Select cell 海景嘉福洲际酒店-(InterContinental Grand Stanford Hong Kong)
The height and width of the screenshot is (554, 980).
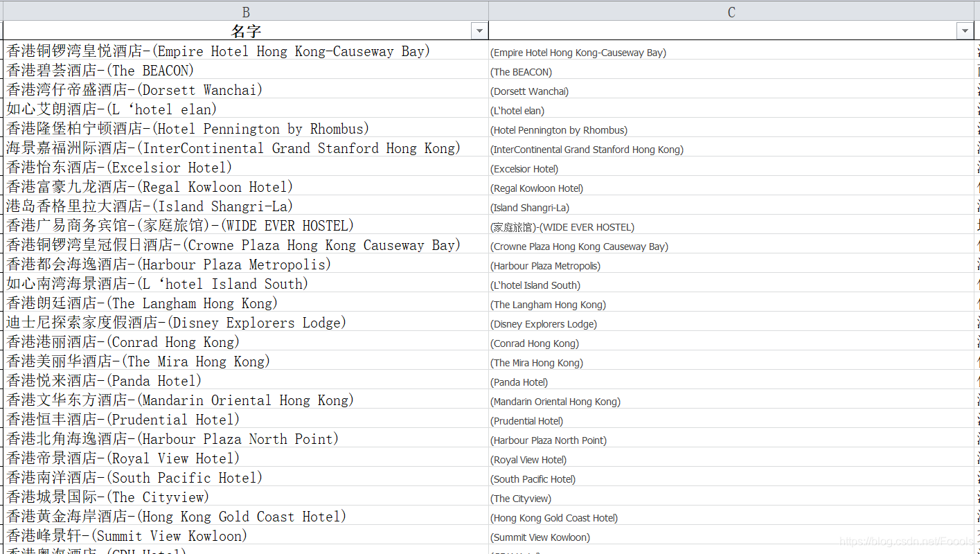(x=246, y=148)
